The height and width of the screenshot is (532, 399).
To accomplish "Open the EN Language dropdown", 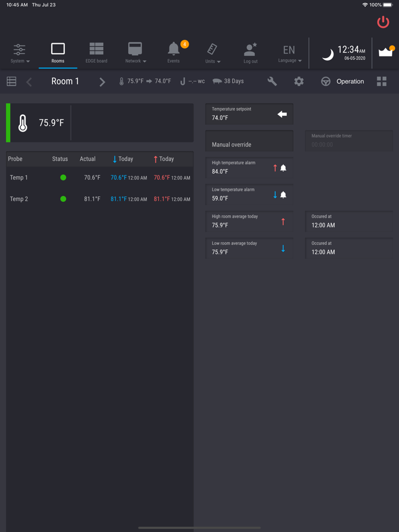I will [x=290, y=54].
